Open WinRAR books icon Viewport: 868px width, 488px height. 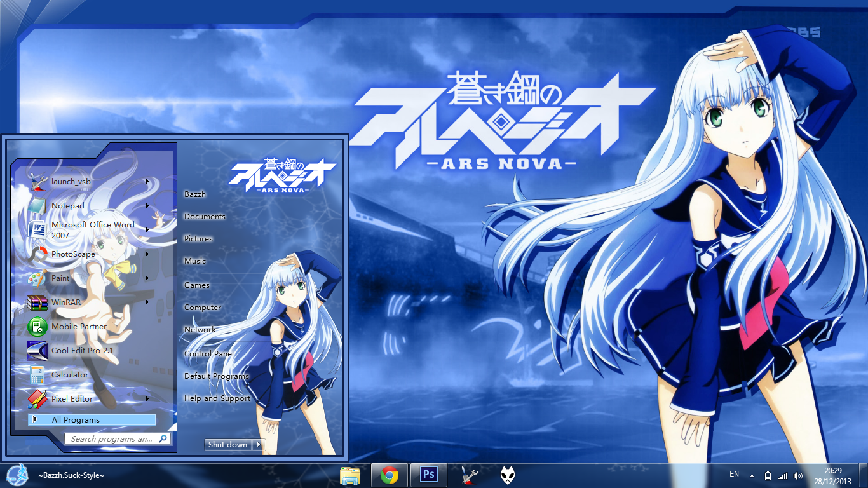coord(37,302)
